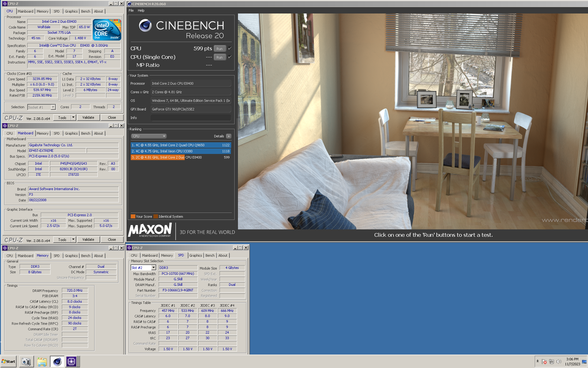Viewport: 588px width, 368px height.
Task: Toggle the CPU (Single Core) test checkmark
Action: point(230,57)
